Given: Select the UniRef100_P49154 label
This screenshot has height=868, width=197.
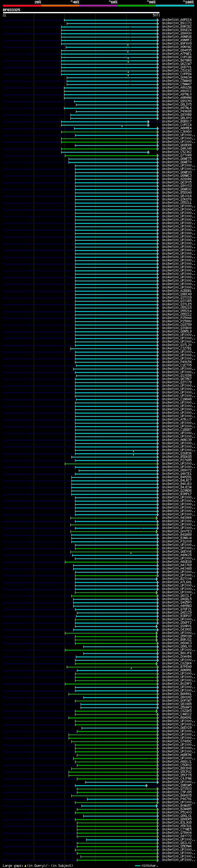Looking at the screenshot, I should click(177, 362).
